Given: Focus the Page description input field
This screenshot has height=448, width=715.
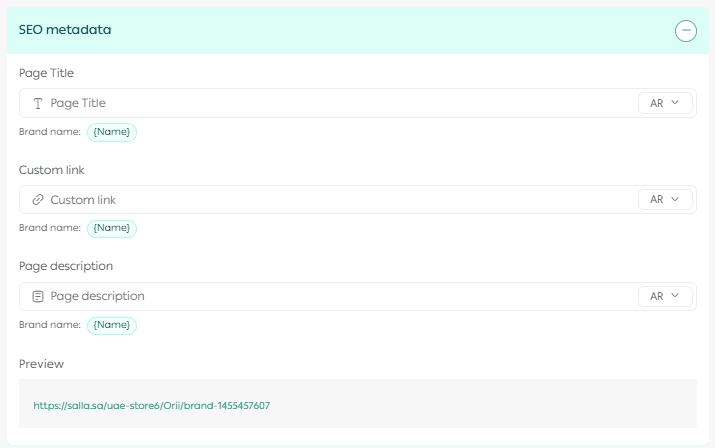Looking at the screenshot, I should (x=330, y=296).
